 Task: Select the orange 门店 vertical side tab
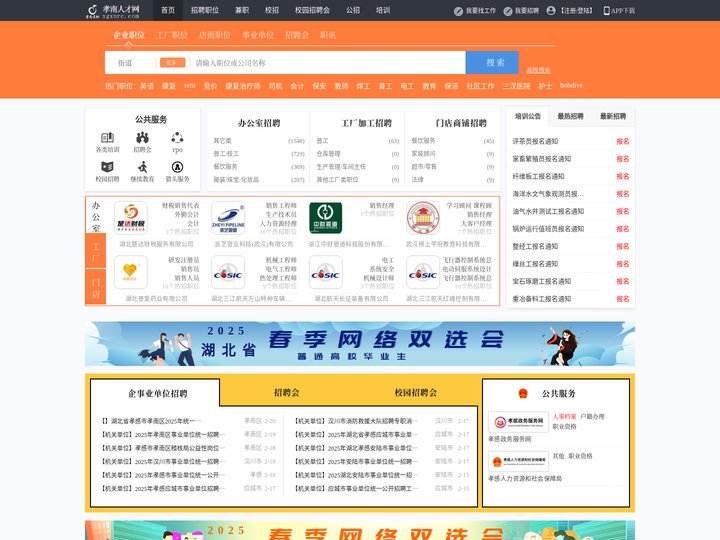click(96, 287)
